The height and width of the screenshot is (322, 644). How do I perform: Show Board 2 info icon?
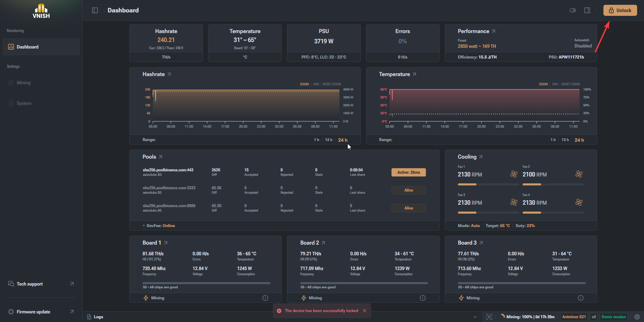point(423,298)
